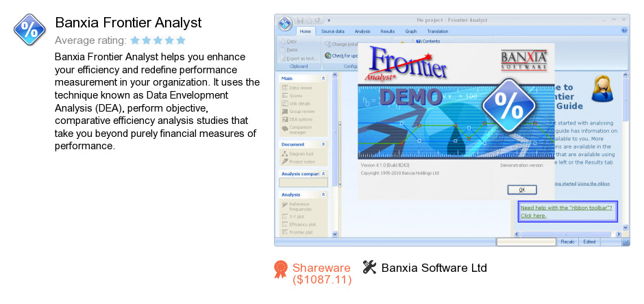
Task: Switch to the Source data ribbon tab
Action: 333,31
